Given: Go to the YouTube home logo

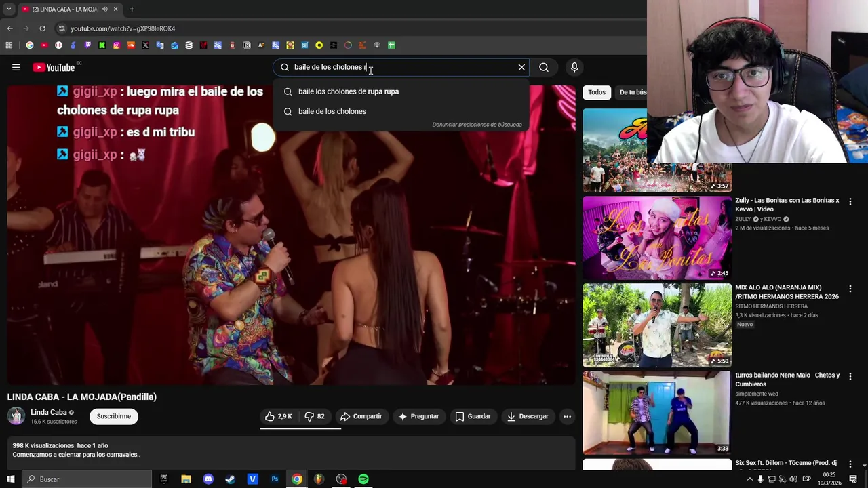Looking at the screenshot, I should coord(54,67).
